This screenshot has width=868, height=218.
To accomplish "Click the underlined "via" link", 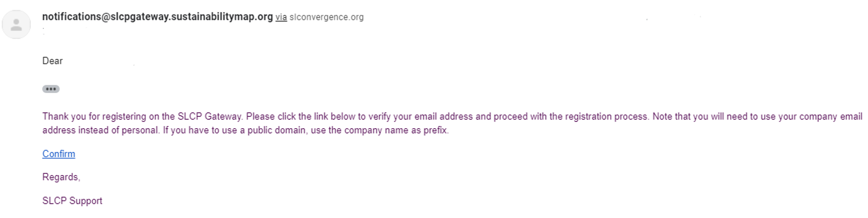I will click(281, 17).
